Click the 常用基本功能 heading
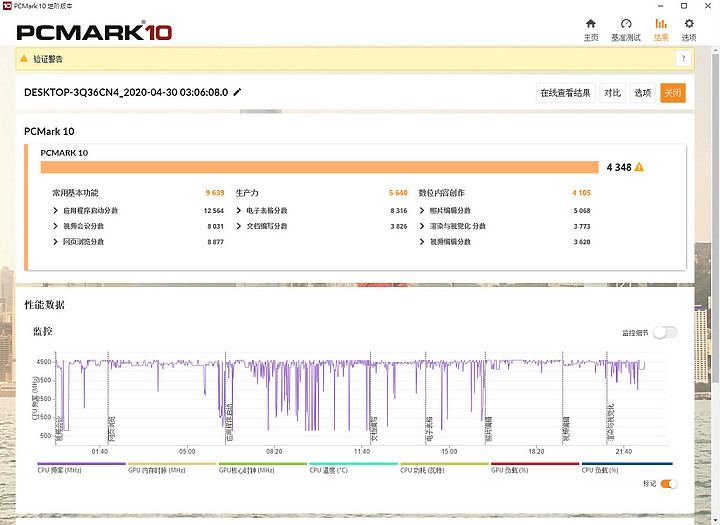 (75, 193)
